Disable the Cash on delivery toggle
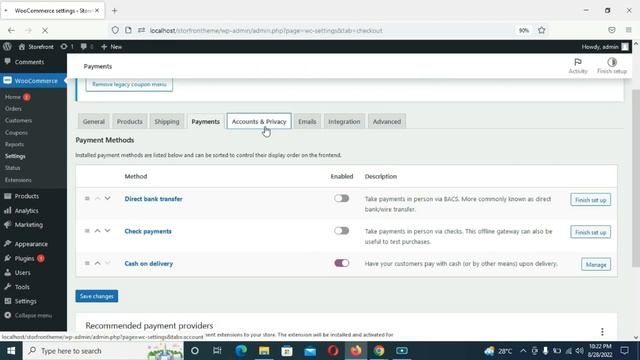640x360 pixels. coord(341,263)
